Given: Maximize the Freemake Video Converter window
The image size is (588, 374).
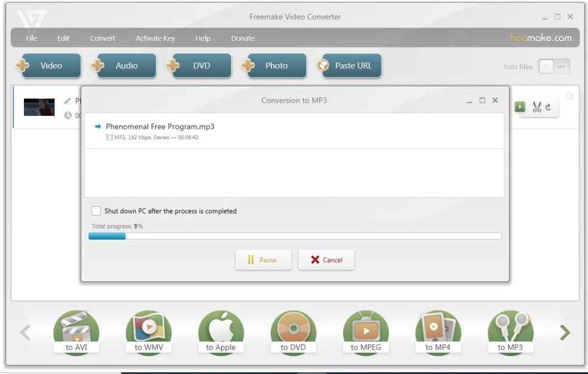Looking at the screenshot, I should click(x=558, y=17).
